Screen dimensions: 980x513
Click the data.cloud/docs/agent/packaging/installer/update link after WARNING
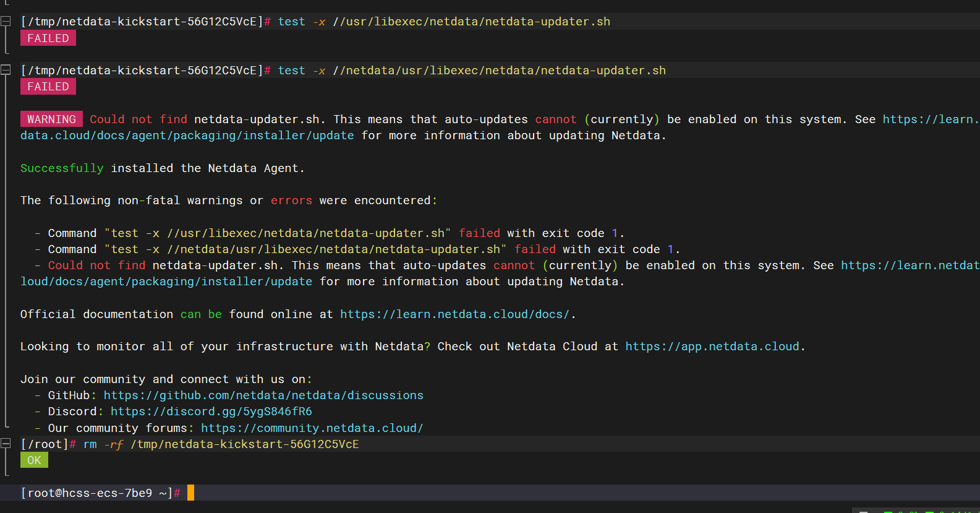(187, 136)
